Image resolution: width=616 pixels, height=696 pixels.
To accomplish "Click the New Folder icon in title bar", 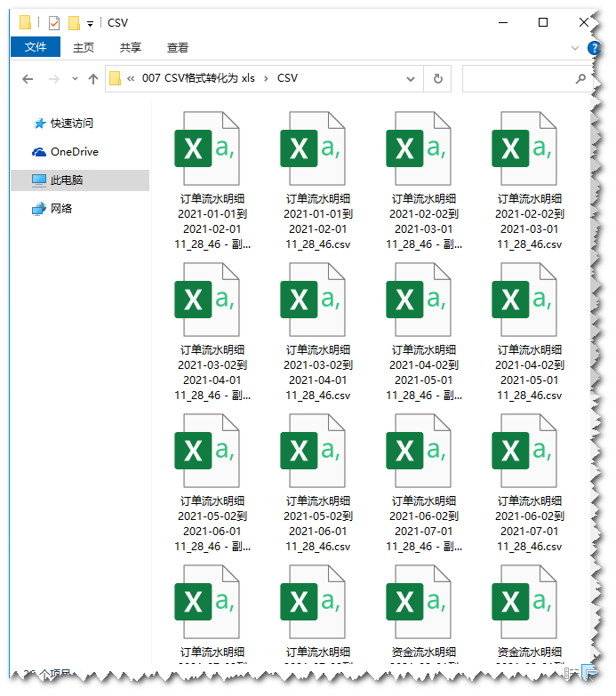I will click(x=74, y=22).
